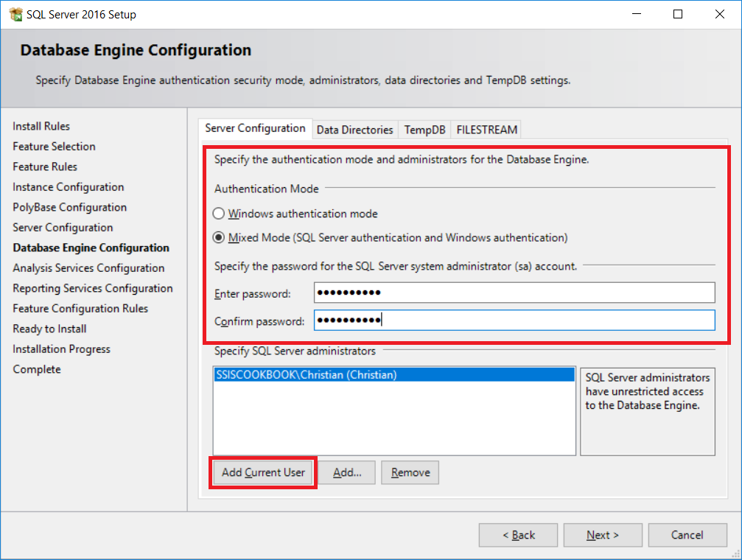Click the Instance Configuration step
This screenshot has width=742, height=560.
click(x=68, y=187)
